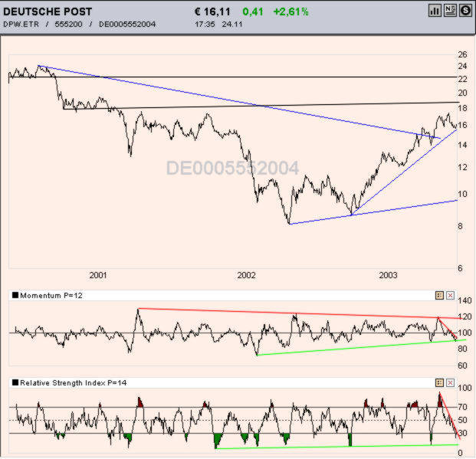Image resolution: width=476 pixels, height=459 pixels.
Task: Click the absolute change 0,41
Action: 253,11
